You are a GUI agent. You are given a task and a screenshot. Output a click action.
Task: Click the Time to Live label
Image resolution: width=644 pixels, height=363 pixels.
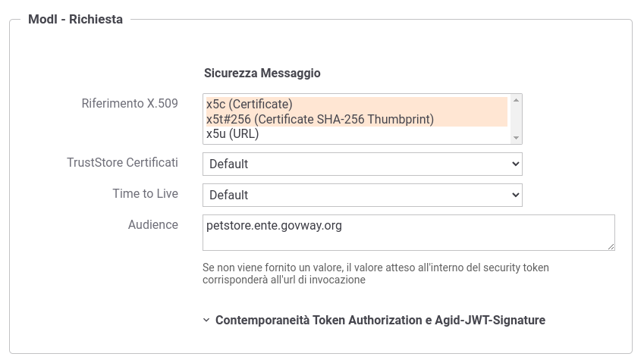(x=146, y=193)
